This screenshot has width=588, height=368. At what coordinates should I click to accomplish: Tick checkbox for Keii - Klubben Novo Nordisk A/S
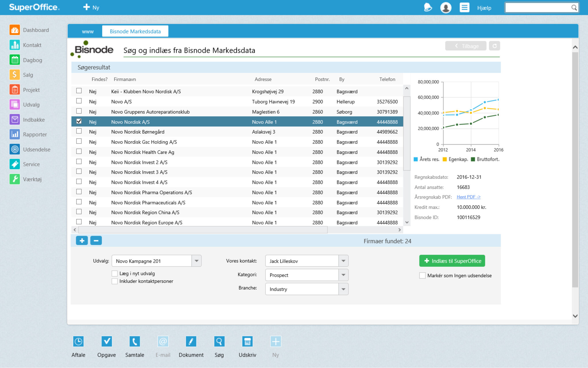[79, 91]
